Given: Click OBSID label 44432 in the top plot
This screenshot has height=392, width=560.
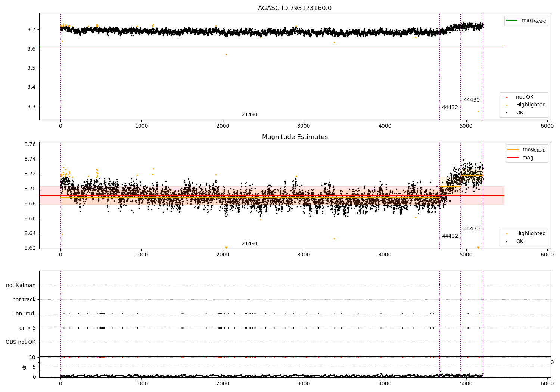Looking at the screenshot, I should (450, 108).
